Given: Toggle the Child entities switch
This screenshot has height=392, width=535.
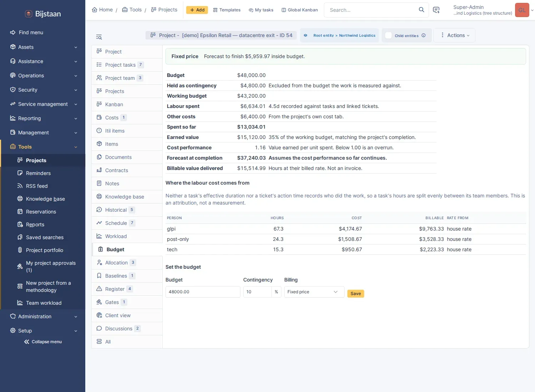Looking at the screenshot, I should click(388, 35).
